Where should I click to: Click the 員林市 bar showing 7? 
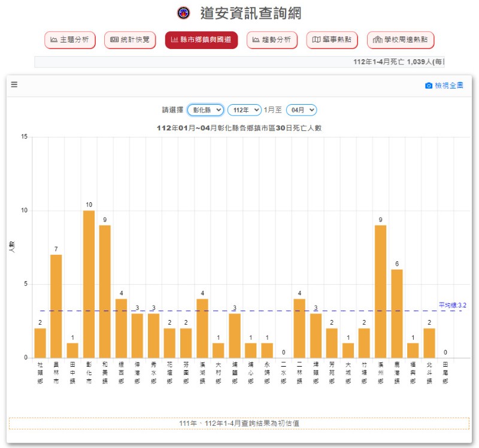point(56,306)
